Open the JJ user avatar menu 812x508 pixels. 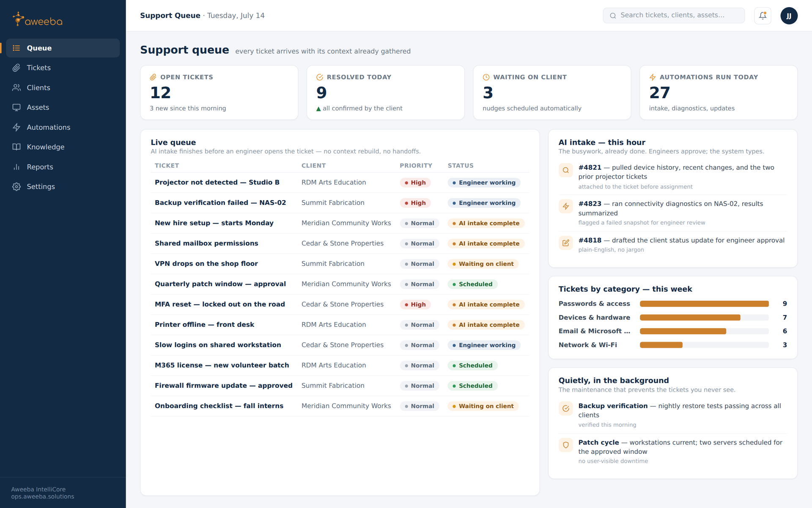[789, 16]
